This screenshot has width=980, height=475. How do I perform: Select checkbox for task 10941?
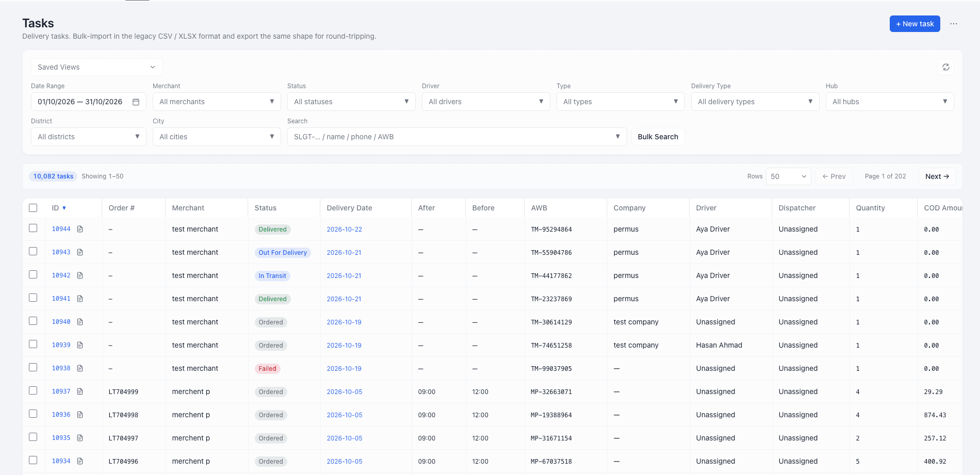pos(33,298)
